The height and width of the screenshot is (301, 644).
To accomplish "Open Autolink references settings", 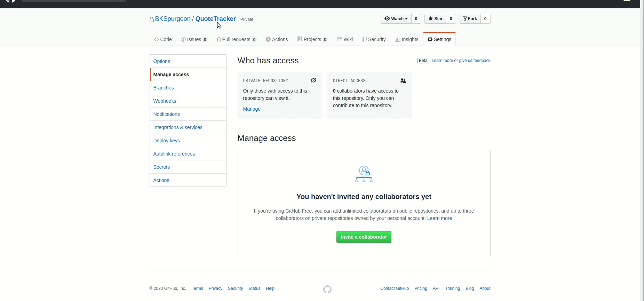I will pyautogui.click(x=188, y=154).
